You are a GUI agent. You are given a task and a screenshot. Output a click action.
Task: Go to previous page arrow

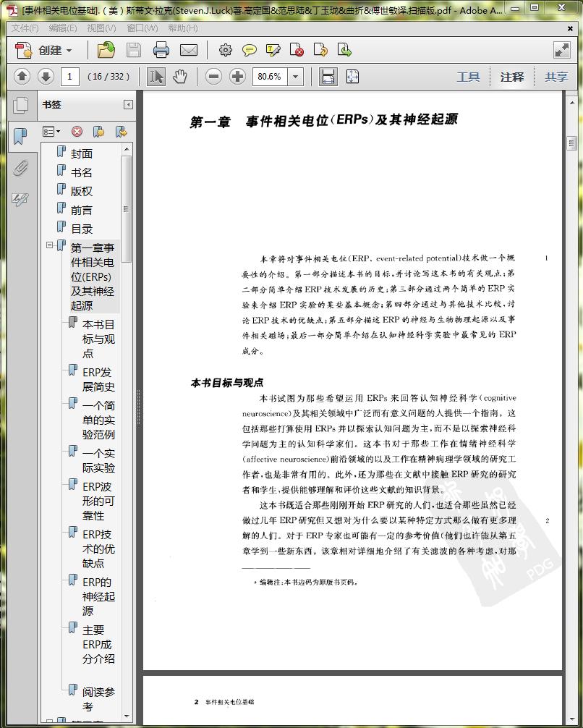tap(22, 76)
